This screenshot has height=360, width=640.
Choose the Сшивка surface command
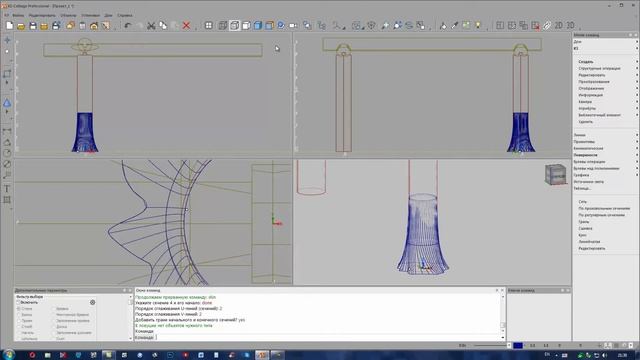pos(585,229)
